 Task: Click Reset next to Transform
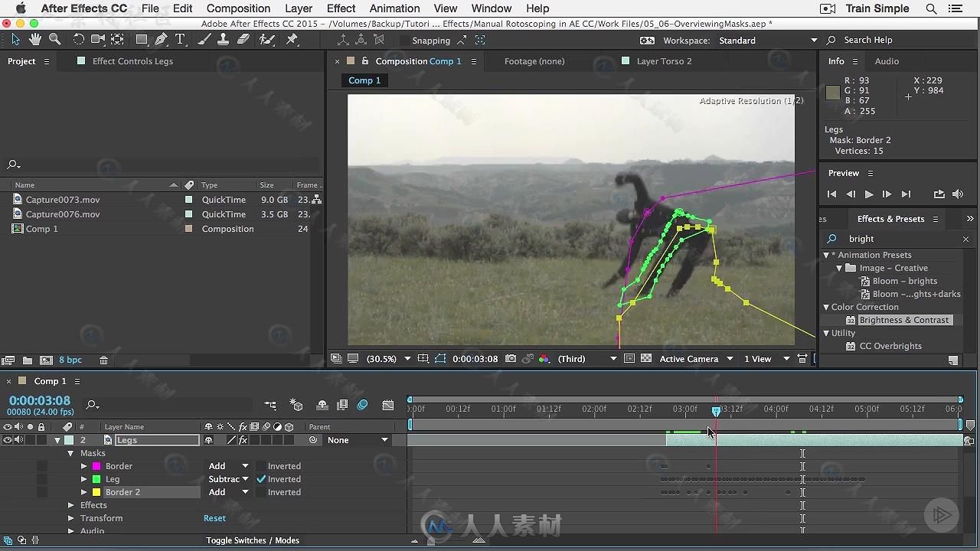point(214,518)
